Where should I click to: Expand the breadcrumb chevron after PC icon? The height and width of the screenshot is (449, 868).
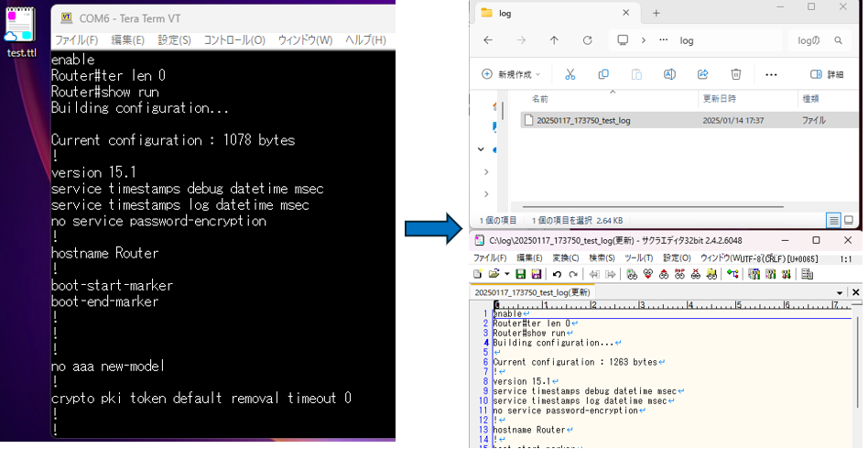click(x=644, y=40)
